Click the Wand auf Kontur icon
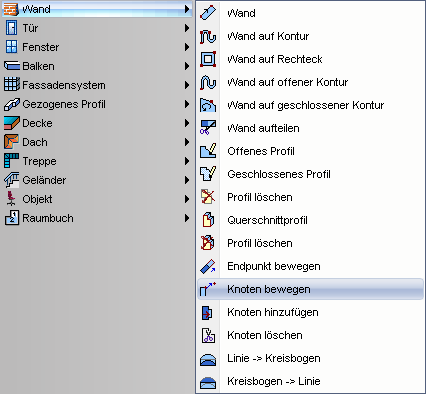The height and width of the screenshot is (394, 426). [208, 36]
